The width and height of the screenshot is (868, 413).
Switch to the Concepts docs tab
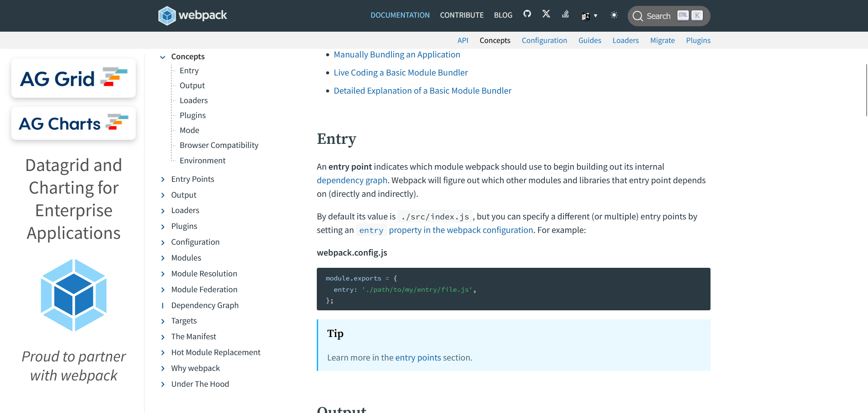[x=495, y=40]
